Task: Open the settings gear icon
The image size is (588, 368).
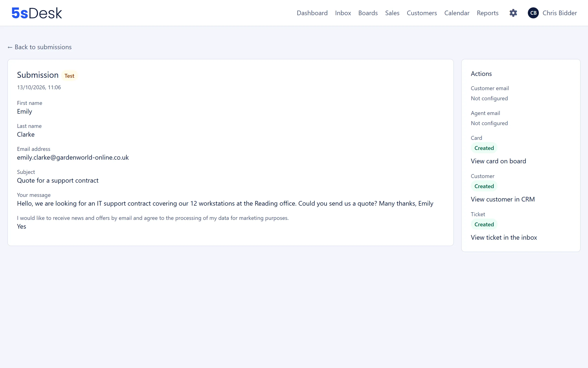Action: point(513,13)
